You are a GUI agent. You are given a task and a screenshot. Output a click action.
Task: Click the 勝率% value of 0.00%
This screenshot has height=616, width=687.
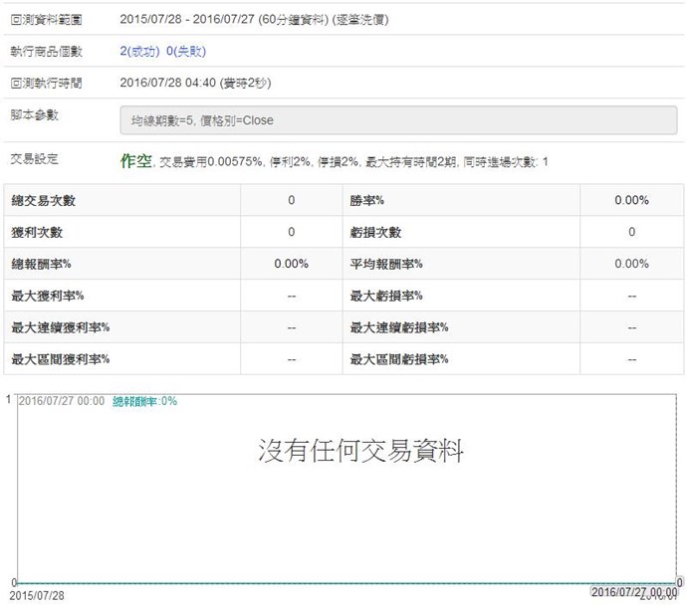pyautogui.click(x=631, y=201)
